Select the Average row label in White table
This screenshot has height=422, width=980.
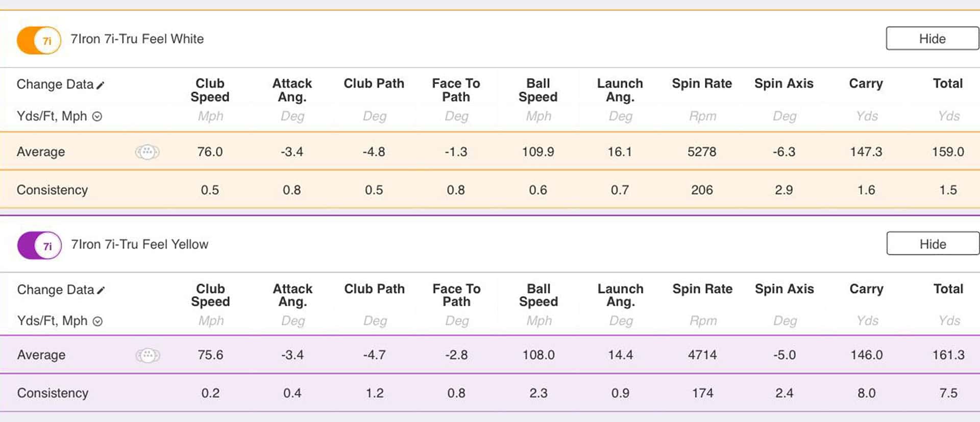41,152
